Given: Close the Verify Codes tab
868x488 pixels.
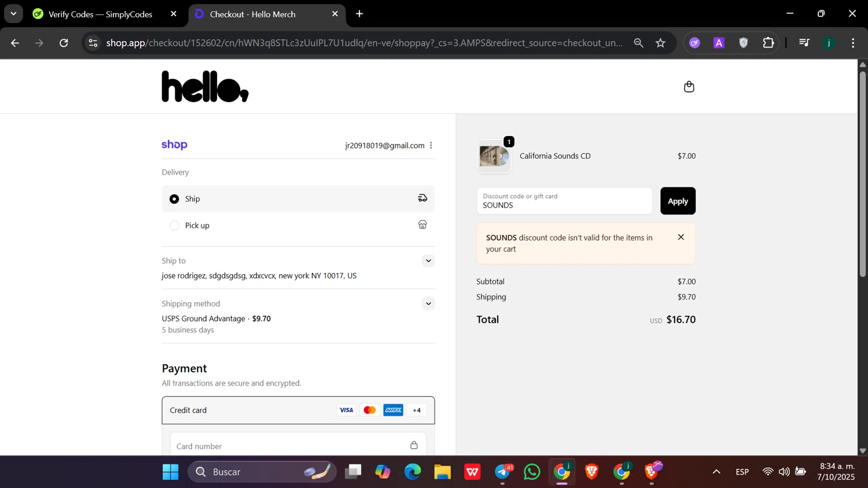Looking at the screenshot, I should click(x=174, y=14).
